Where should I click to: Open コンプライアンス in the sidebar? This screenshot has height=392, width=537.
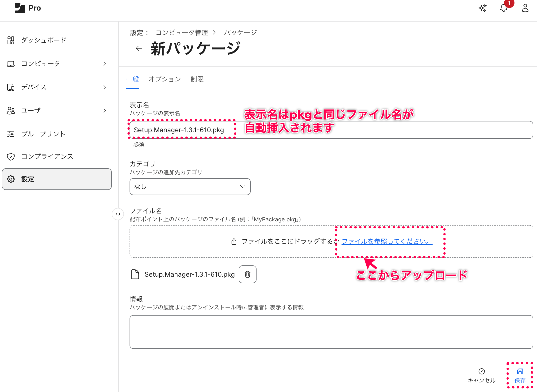[x=47, y=157]
